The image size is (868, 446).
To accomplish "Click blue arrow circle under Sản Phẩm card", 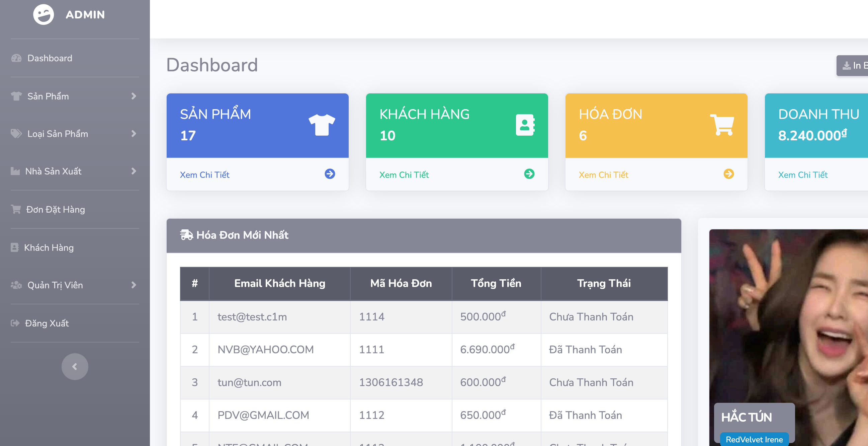I will click(x=330, y=174).
